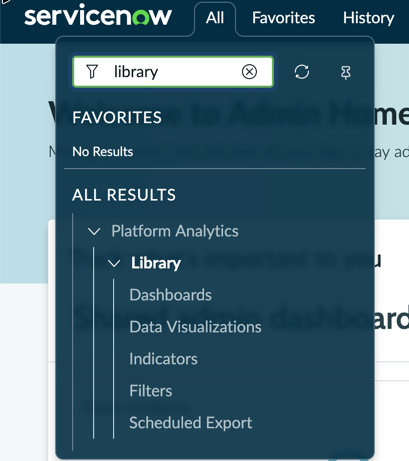The width and height of the screenshot is (409, 461).
Task: Pin the All menu open
Action: (x=345, y=72)
